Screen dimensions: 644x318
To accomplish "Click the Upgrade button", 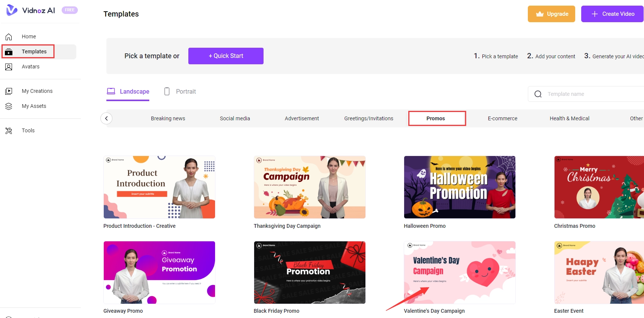I will tap(551, 14).
